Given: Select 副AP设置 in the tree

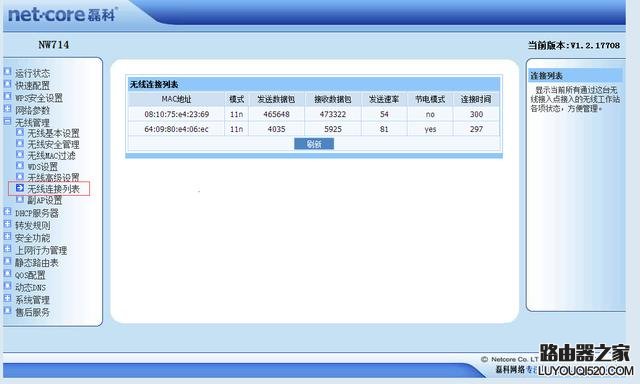Looking at the screenshot, I should 44,200.
